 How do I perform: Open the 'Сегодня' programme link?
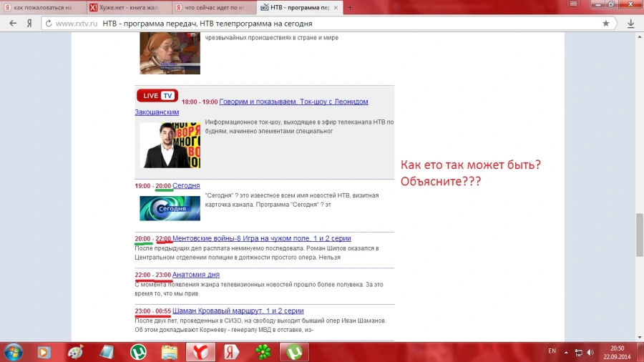coord(186,185)
